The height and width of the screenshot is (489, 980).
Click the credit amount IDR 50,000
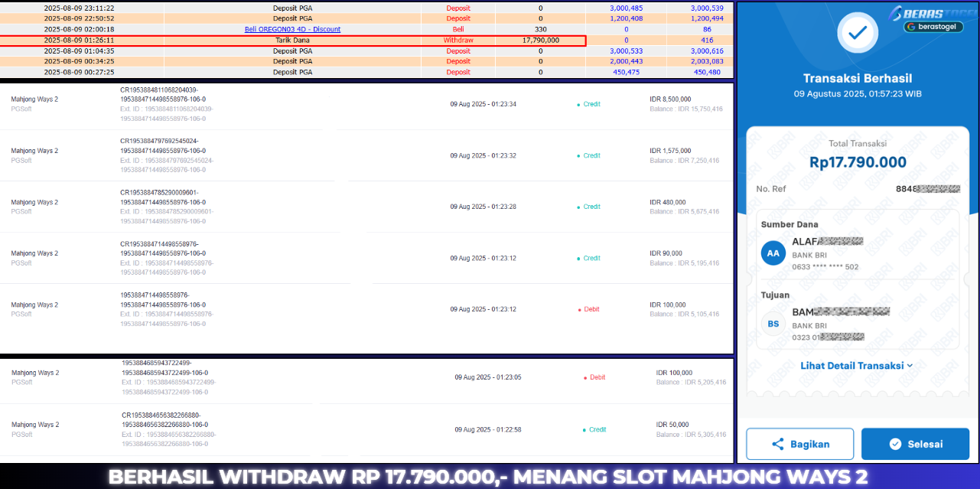[672, 425]
